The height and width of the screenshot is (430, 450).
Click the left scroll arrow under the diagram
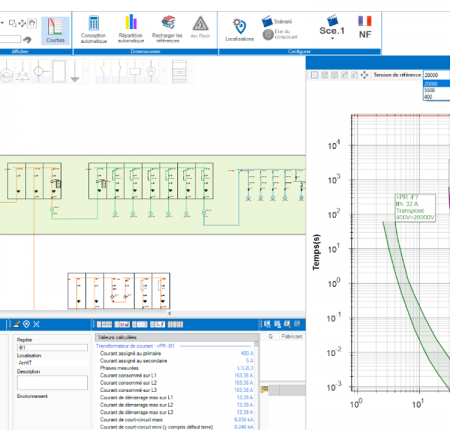coord(170,313)
